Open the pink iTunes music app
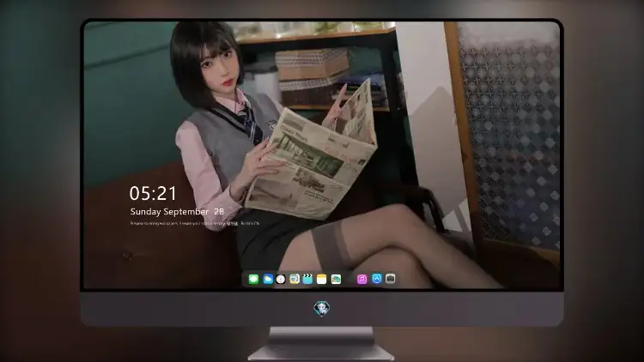This screenshot has height=362, width=644. (x=361, y=279)
